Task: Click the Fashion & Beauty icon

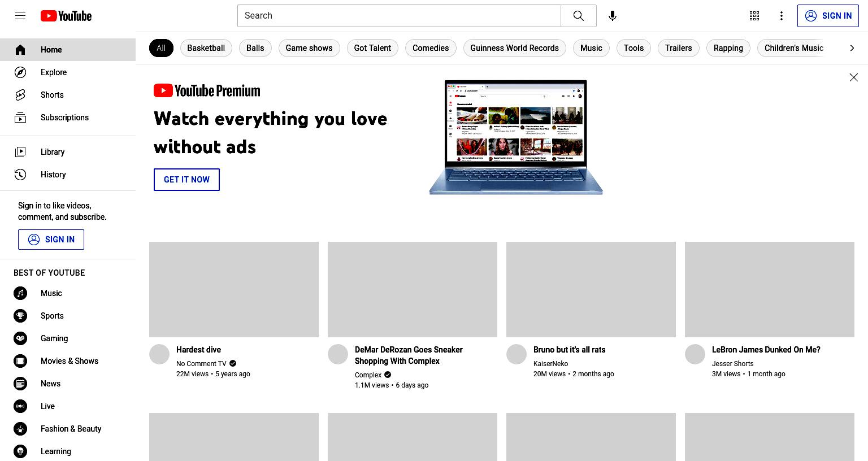Action: [20, 429]
